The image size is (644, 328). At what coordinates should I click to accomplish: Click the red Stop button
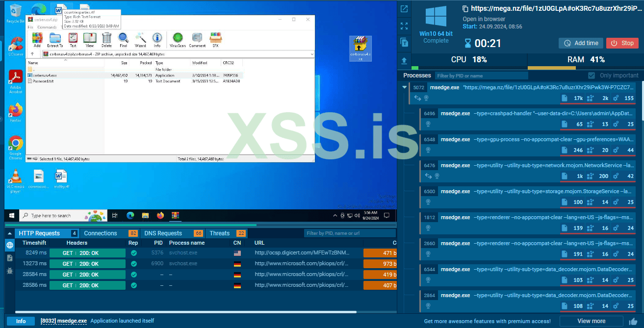622,43
